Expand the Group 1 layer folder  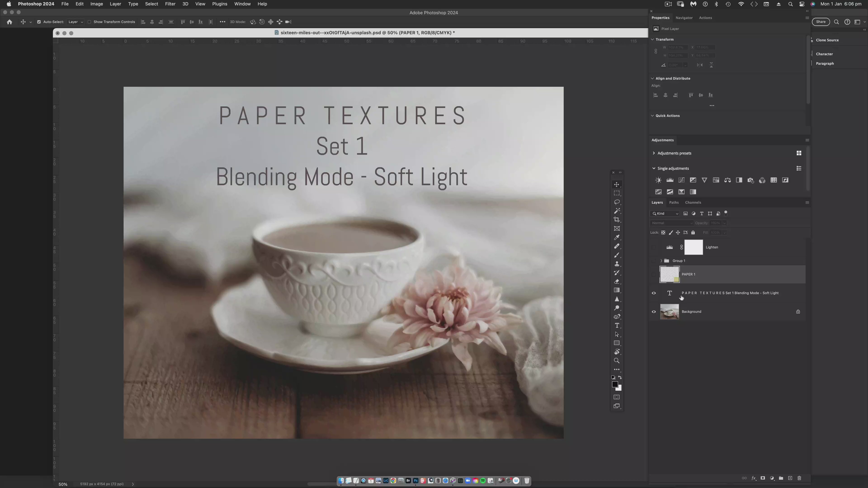pyautogui.click(x=661, y=261)
